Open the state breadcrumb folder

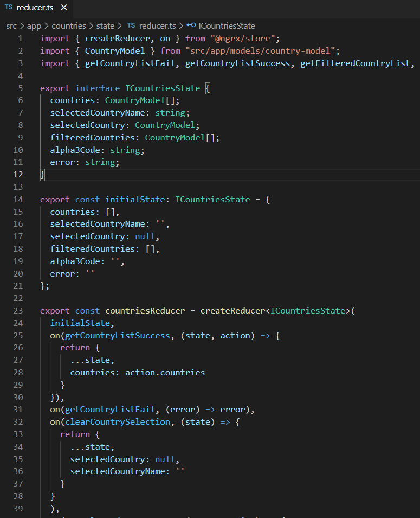pos(105,25)
